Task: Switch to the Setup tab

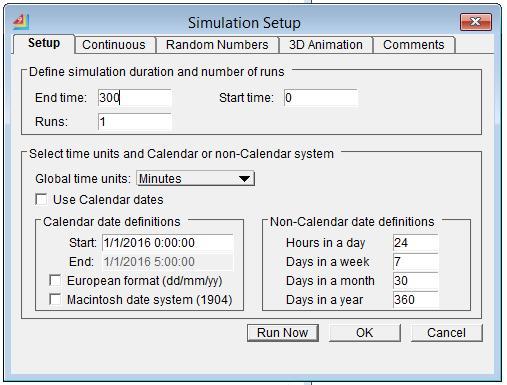Action: 44,43
